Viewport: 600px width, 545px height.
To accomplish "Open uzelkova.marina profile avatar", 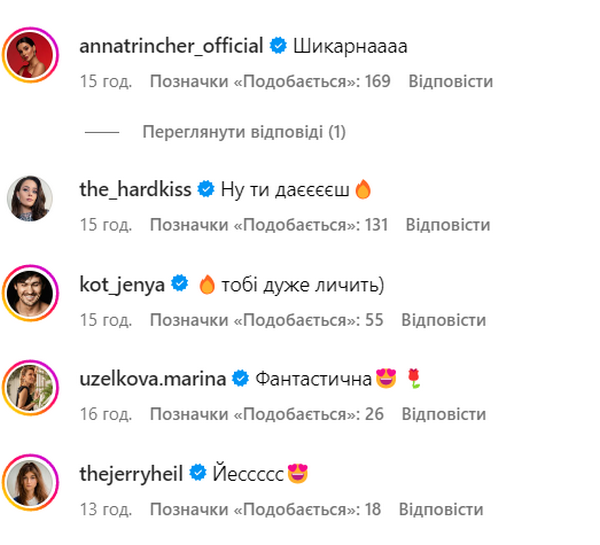I will tap(31, 388).
